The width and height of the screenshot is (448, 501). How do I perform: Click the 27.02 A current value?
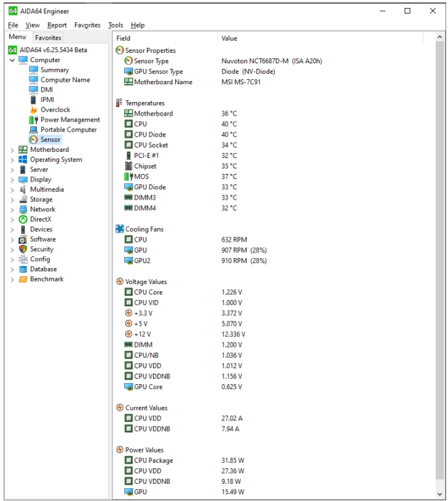(x=232, y=418)
